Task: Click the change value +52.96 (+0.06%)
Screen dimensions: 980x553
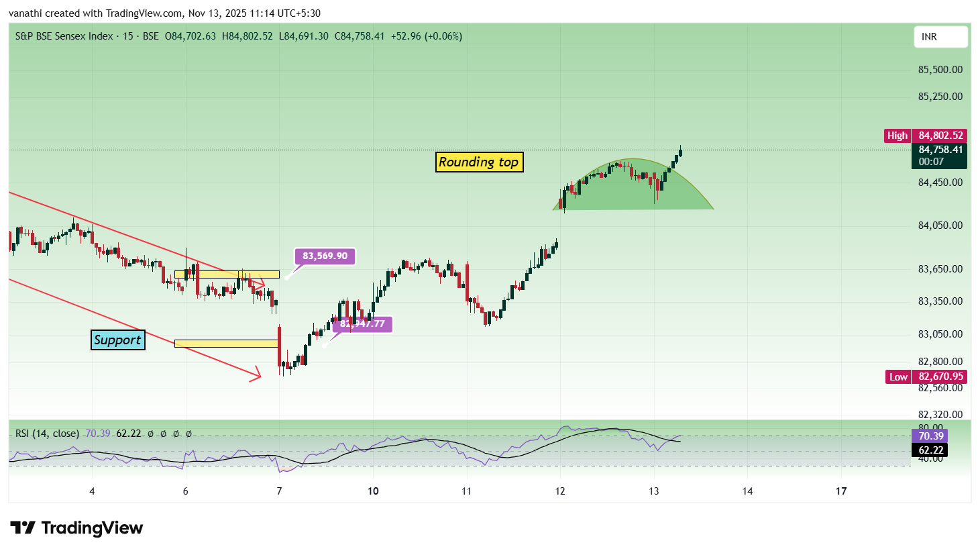Action: click(427, 36)
